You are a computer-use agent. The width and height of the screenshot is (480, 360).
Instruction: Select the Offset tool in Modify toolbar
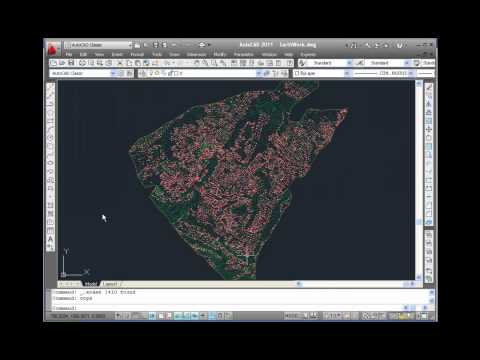tap(429, 112)
